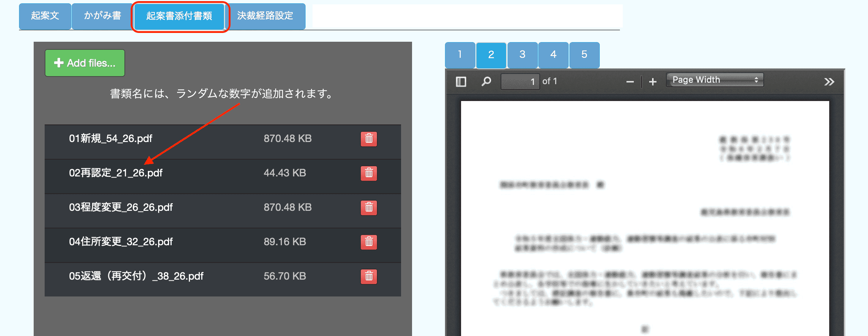Open the Page Width zoom dropdown
868x336 pixels.
click(715, 80)
